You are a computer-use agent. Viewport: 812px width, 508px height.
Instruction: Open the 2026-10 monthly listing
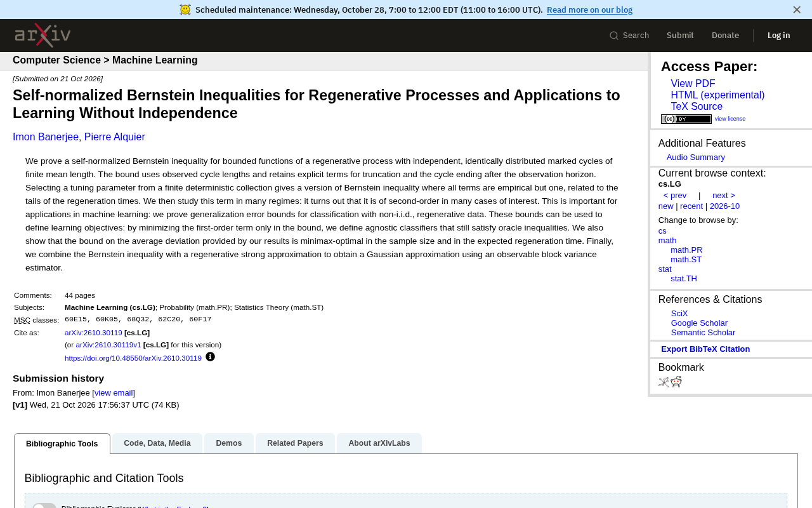coord(724,206)
